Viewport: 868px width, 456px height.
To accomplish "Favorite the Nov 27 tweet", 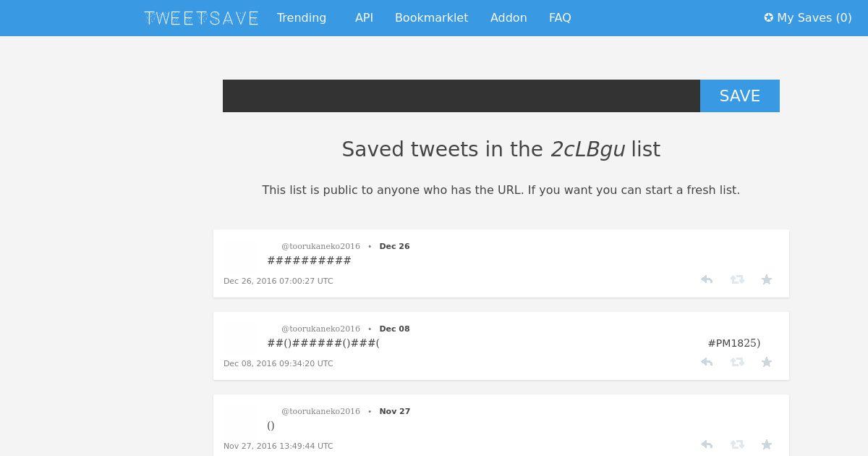I will click(x=767, y=444).
